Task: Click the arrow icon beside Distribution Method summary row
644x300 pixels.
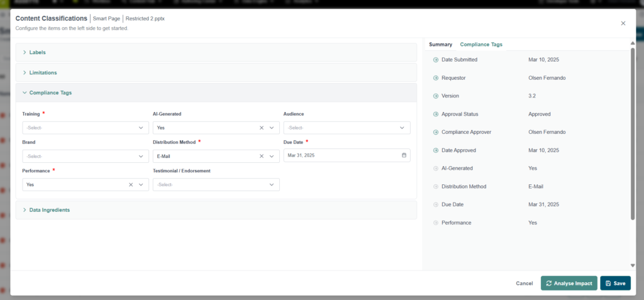Action: coord(436,187)
